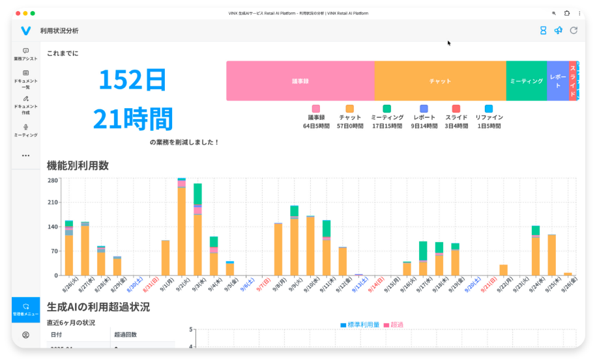Open the ミーティング microphone item

(25, 130)
